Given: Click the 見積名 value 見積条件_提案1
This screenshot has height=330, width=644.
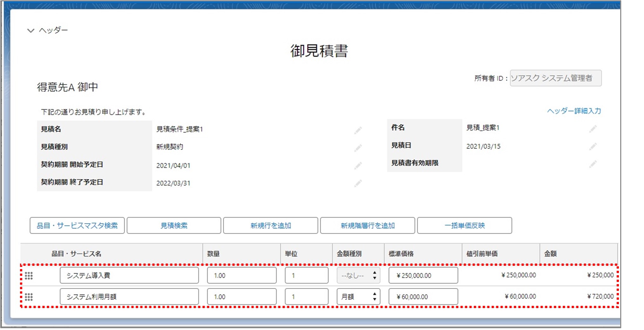Looking at the screenshot, I should pos(180,129).
